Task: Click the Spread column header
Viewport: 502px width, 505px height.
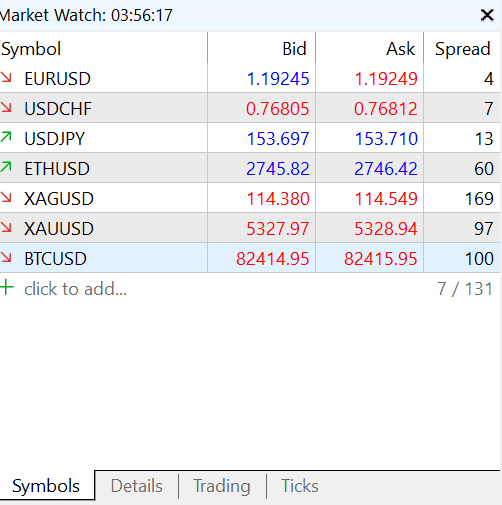Action: [x=462, y=49]
